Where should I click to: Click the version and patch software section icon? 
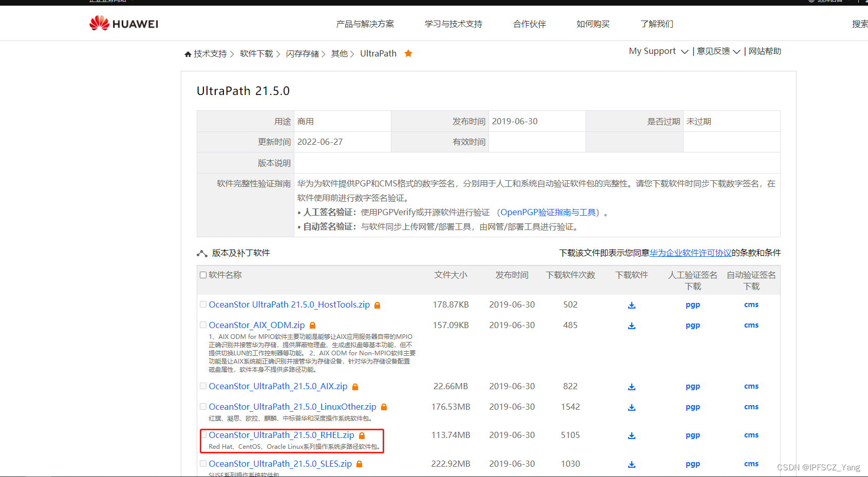[202, 253]
